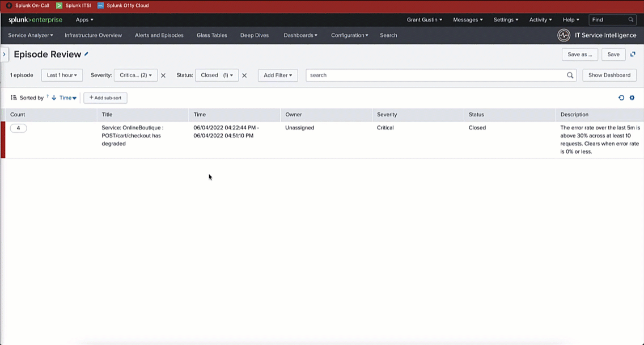Click the pencil icon beside Episode Review
This screenshot has width=644, height=345.
tap(87, 54)
